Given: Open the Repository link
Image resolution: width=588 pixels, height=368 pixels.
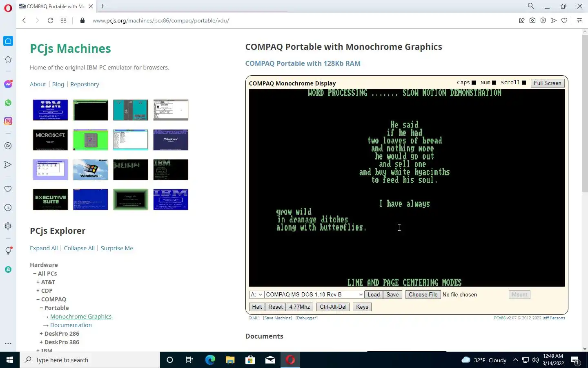Looking at the screenshot, I should click(x=85, y=84).
